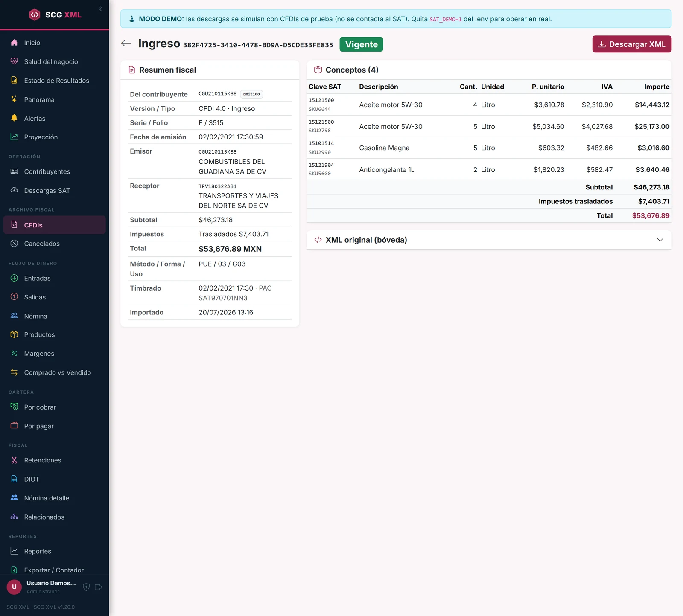Viewport: 683px width, 616px height.
Task: Collapse the sidebar with the double-chevron icon
Action: coord(100,9)
